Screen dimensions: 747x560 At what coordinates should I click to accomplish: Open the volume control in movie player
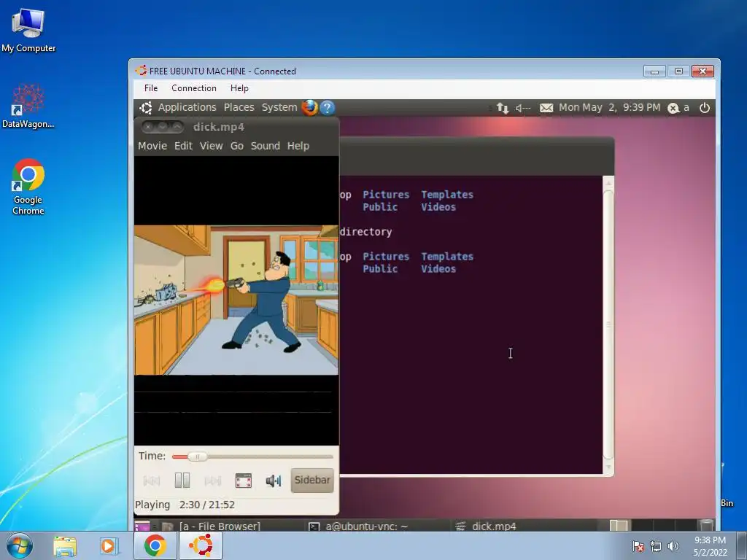point(274,481)
